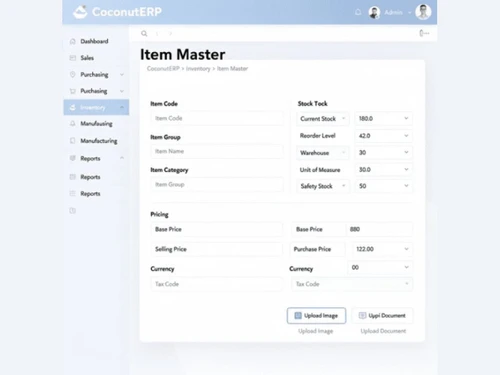Collapse the first Reports chevron

122,158
